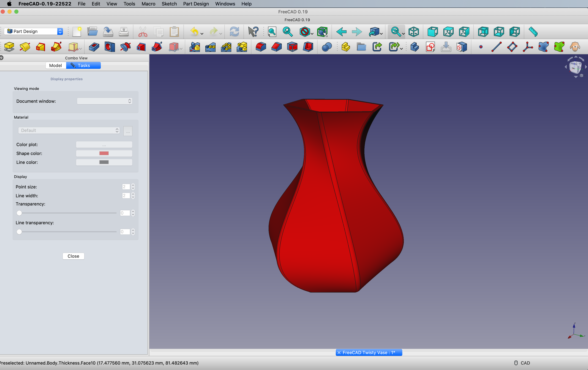
Task: Click the Close button in Tasks panel
Action: pos(73,256)
